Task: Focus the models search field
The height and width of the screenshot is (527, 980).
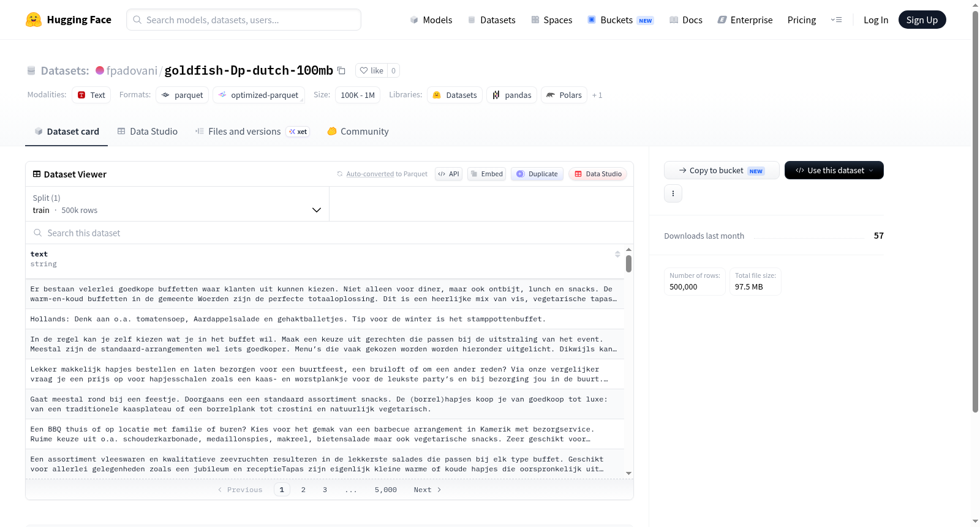Action: (x=244, y=20)
